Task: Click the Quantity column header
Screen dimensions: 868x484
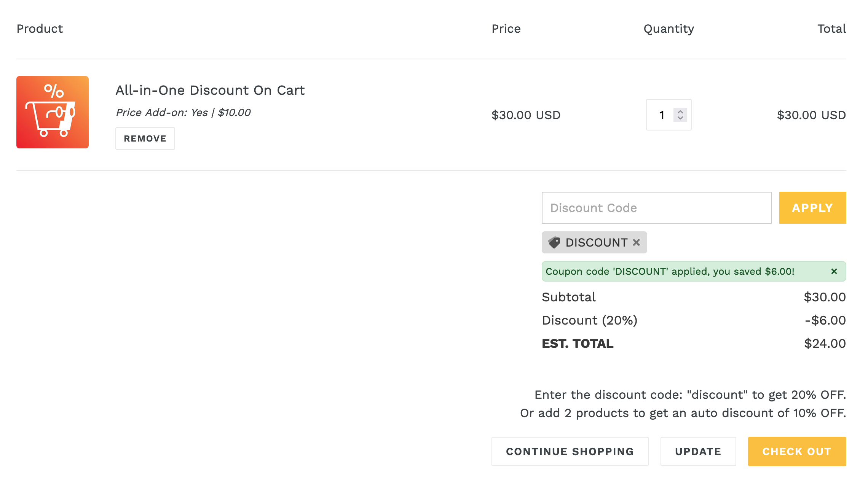Action: pyautogui.click(x=669, y=29)
